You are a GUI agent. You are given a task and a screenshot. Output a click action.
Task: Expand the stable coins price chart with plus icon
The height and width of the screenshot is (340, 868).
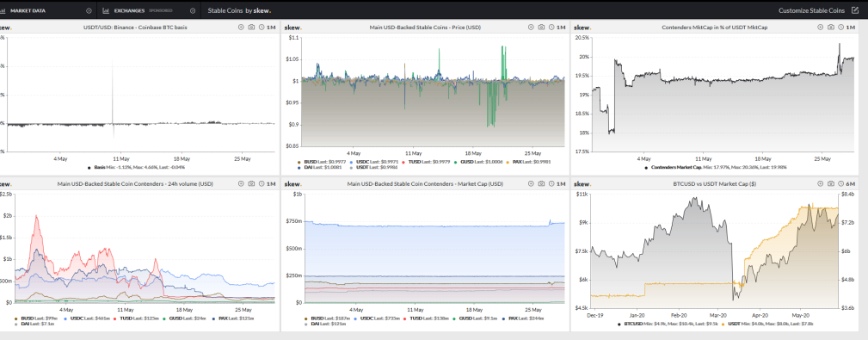(x=531, y=28)
